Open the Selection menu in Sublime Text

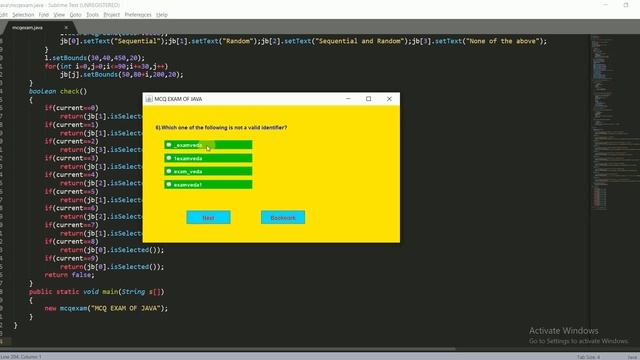tap(23, 15)
